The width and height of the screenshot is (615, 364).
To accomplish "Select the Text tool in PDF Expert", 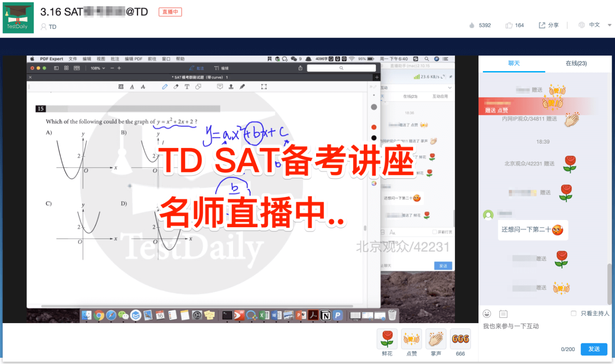I will pos(187,87).
